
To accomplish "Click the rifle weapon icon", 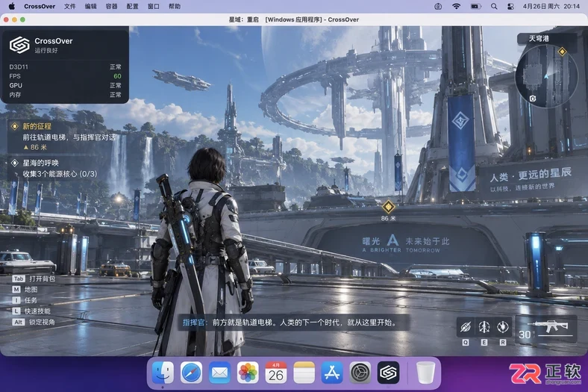I will tap(550, 326).
